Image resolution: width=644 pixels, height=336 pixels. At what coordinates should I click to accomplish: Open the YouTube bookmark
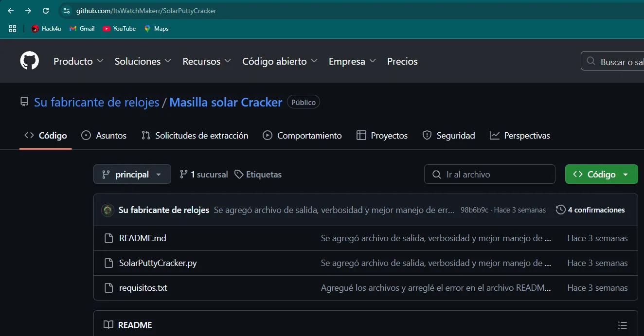click(x=119, y=29)
